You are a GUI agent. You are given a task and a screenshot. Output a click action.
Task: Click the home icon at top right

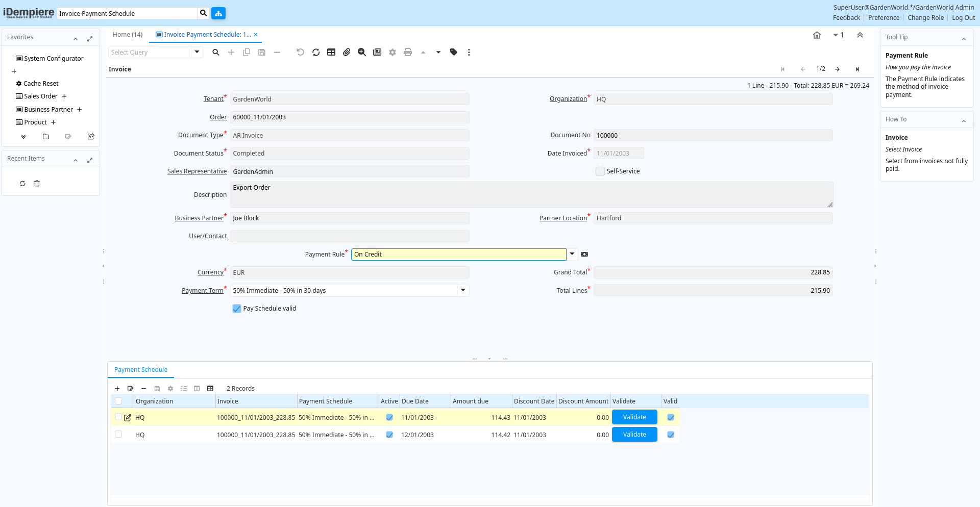tap(817, 35)
